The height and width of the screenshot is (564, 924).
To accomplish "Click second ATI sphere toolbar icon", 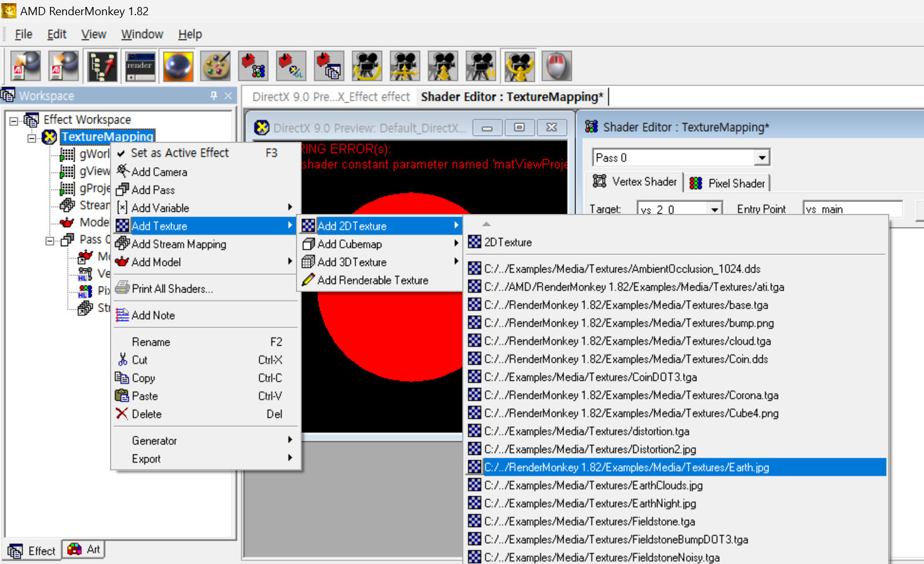I will coord(64,66).
